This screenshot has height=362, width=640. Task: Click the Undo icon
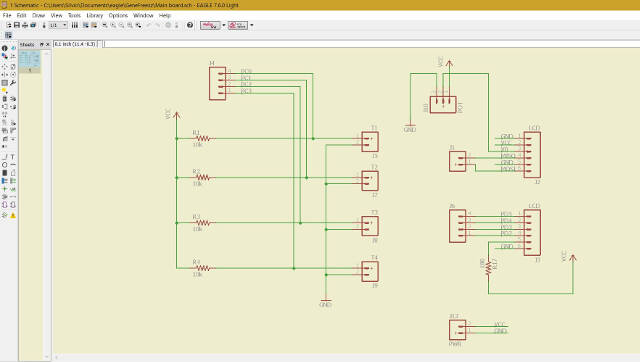pyautogui.click(x=149, y=25)
